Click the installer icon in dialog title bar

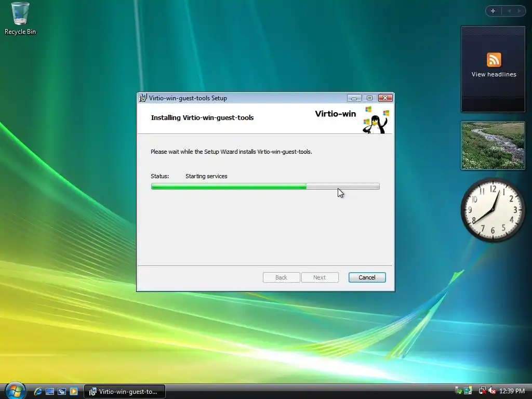(x=143, y=98)
